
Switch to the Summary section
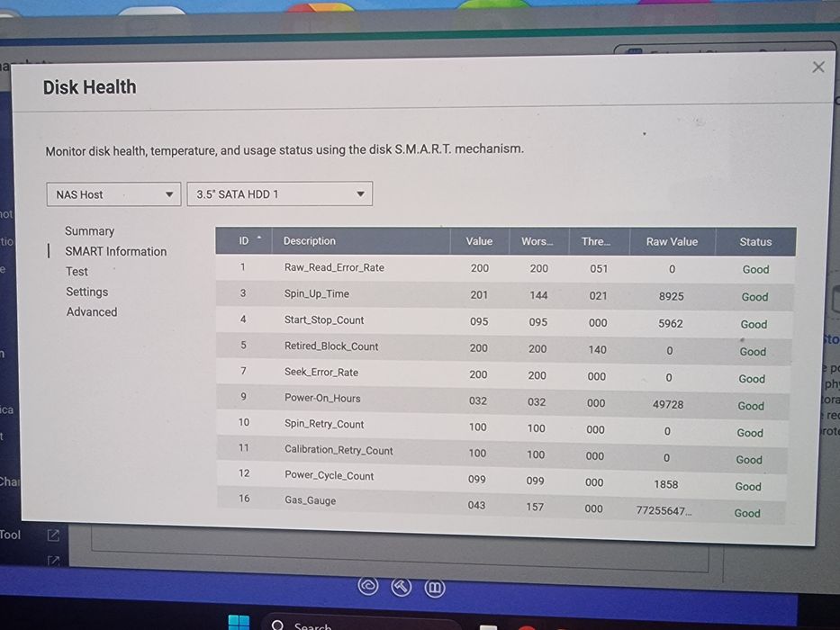pos(89,231)
